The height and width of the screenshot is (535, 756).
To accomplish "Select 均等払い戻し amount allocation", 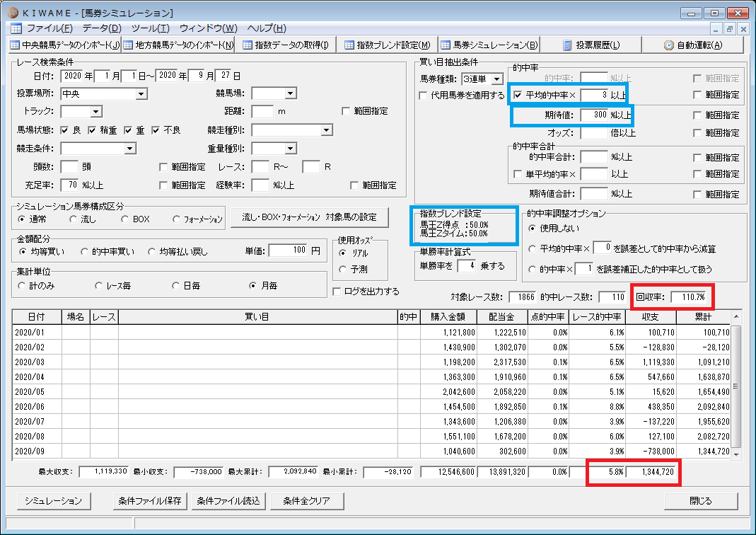I will (152, 251).
